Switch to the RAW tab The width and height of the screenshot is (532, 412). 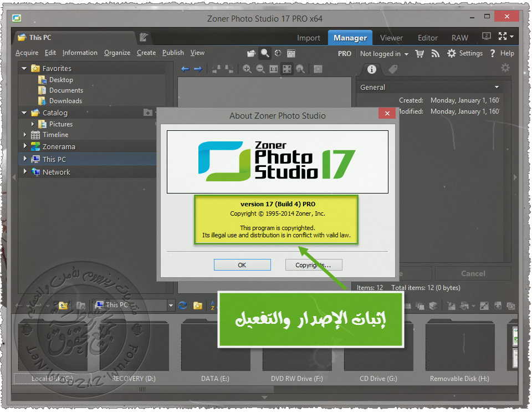tap(460, 38)
